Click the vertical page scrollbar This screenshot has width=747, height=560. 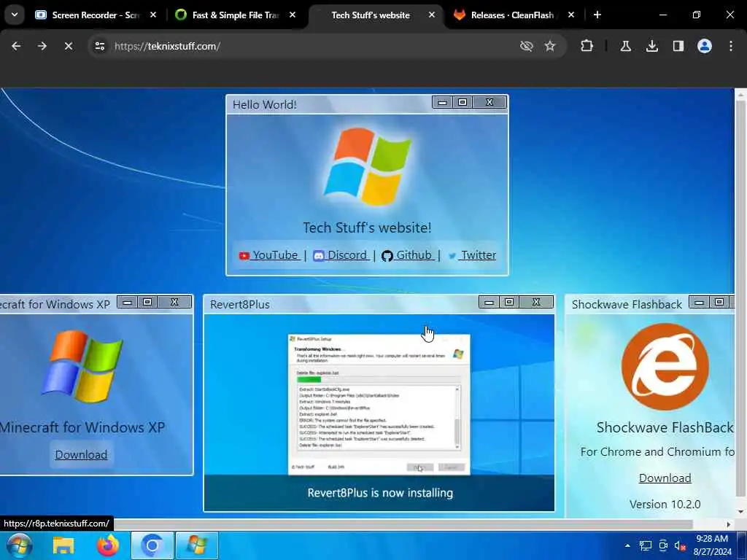point(740,300)
